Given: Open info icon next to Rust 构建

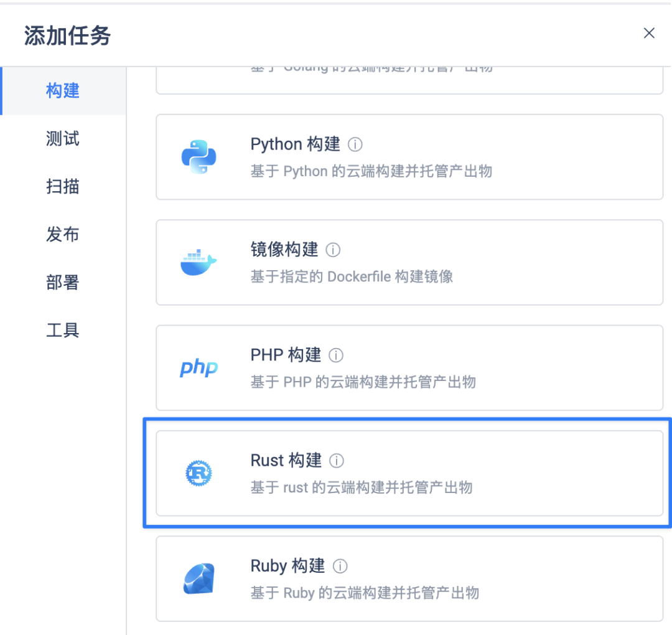Looking at the screenshot, I should point(337,461).
